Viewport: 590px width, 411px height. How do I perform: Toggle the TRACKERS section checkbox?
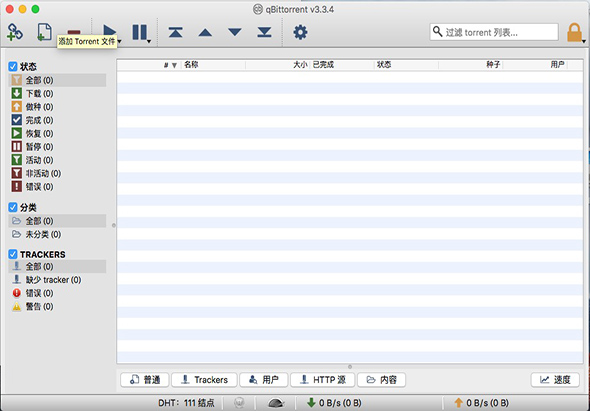tap(13, 254)
